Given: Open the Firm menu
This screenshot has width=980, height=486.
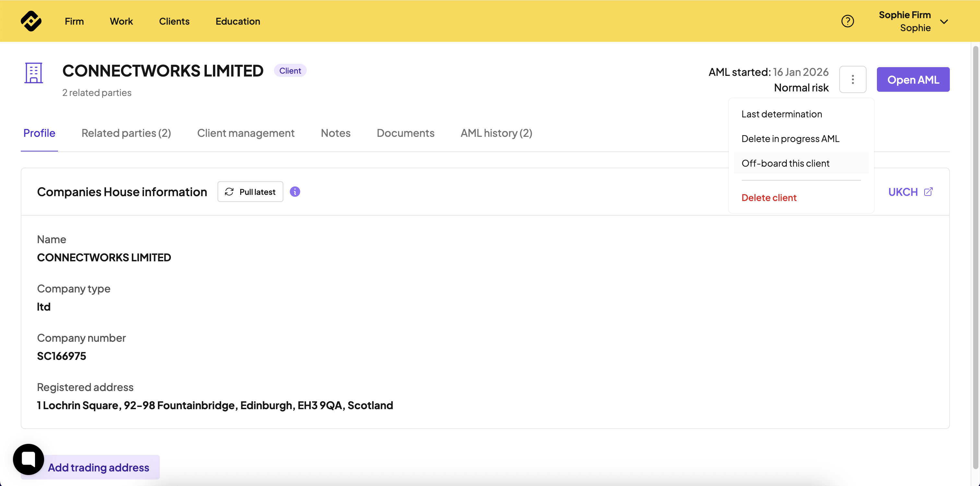Looking at the screenshot, I should click(x=74, y=21).
